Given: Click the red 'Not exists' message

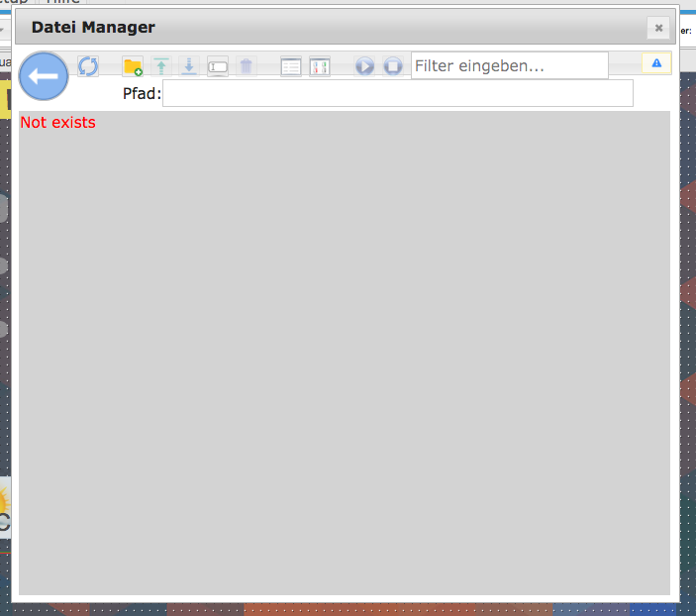Looking at the screenshot, I should click(58, 123).
